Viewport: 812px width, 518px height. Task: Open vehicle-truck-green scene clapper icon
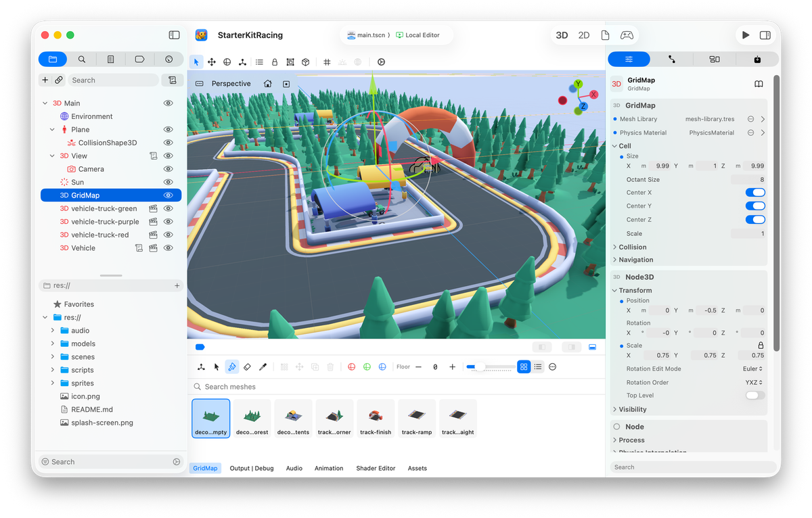(x=154, y=209)
